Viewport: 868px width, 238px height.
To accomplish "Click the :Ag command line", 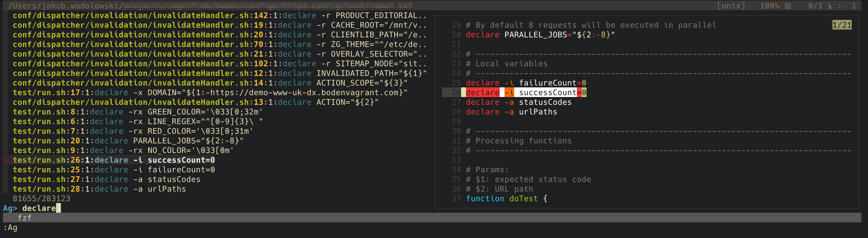I will pos(10,228).
